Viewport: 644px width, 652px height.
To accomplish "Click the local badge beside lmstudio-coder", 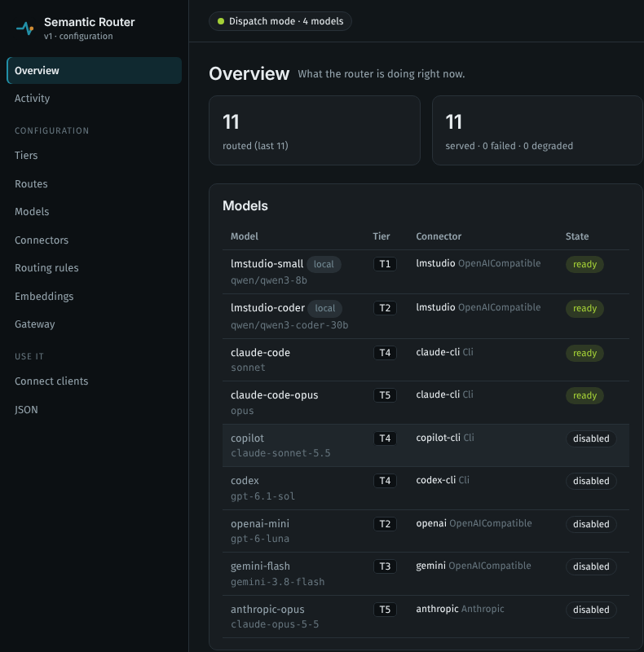I will pos(325,309).
